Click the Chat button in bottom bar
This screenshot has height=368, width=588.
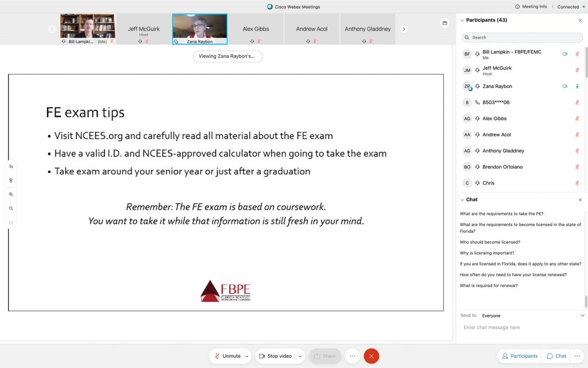pyautogui.click(x=556, y=356)
